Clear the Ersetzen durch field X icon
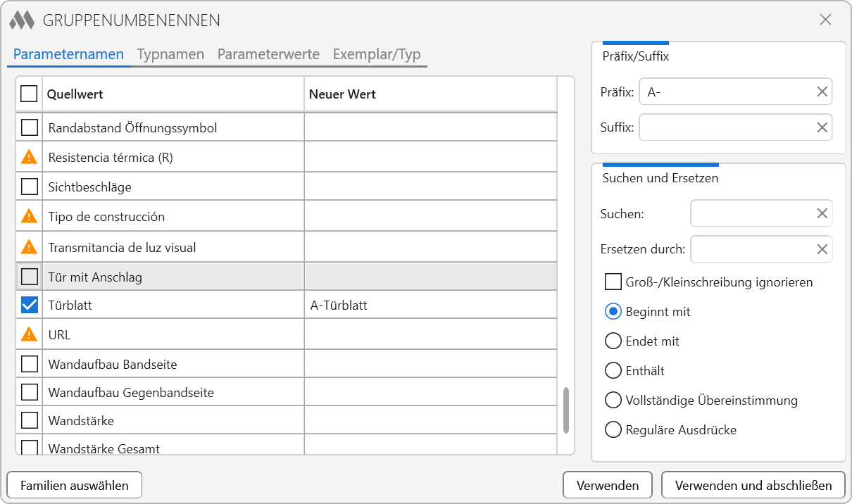Viewport: 852px width, 504px height. 822,248
